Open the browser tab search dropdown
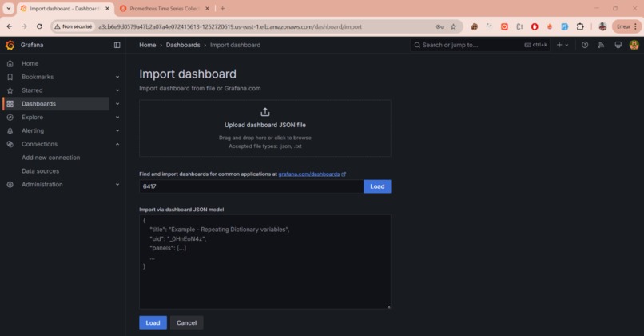This screenshot has height=336, width=644. pyautogui.click(x=8, y=8)
